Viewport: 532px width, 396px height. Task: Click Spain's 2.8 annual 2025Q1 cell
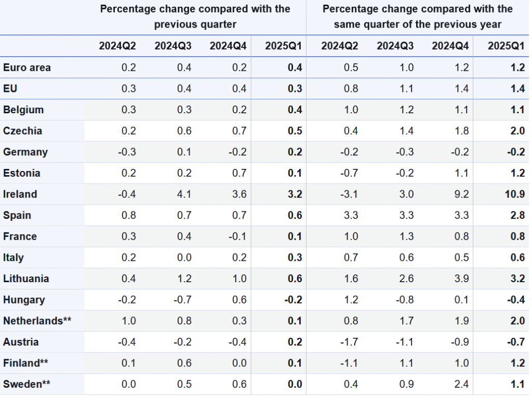click(x=517, y=216)
